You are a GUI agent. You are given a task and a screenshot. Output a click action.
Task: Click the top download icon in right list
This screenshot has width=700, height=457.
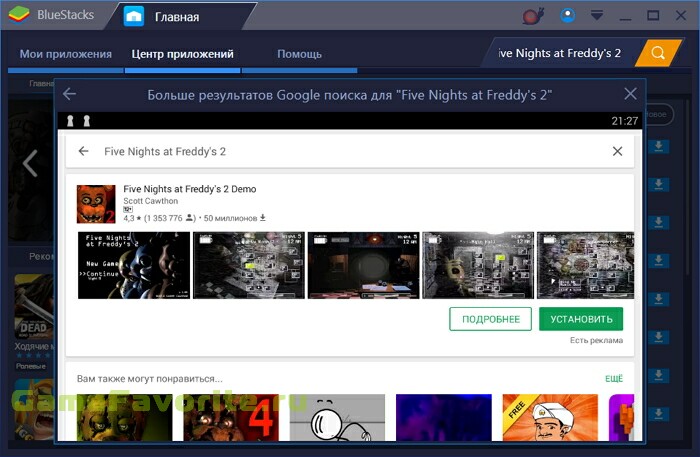pyautogui.click(x=658, y=146)
